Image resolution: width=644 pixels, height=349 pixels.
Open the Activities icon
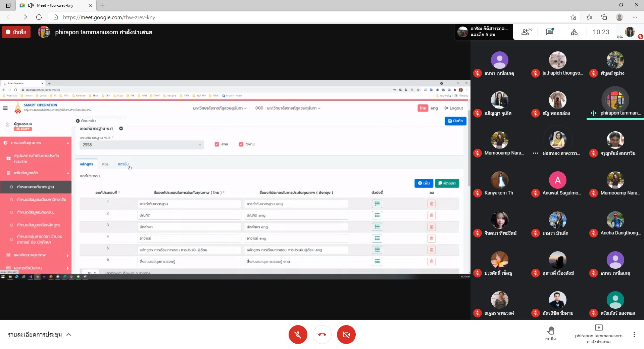click(x=574, y=32)
